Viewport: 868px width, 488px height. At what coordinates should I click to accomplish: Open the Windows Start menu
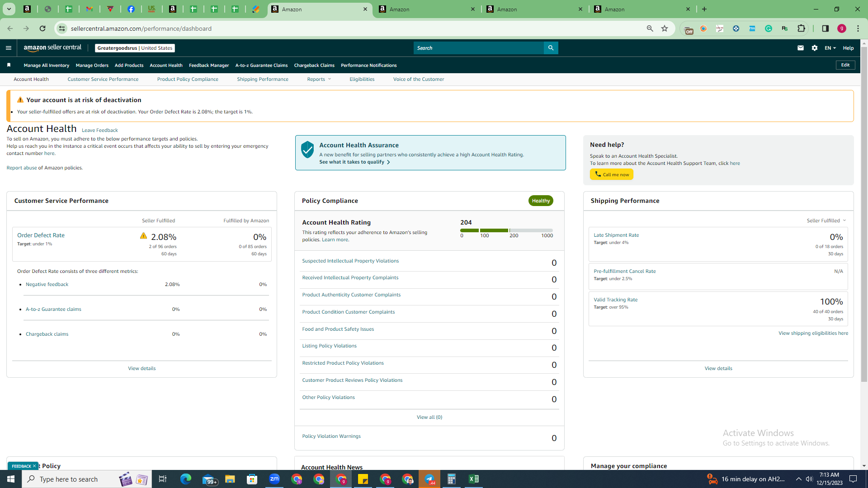[x=11, y=479]
